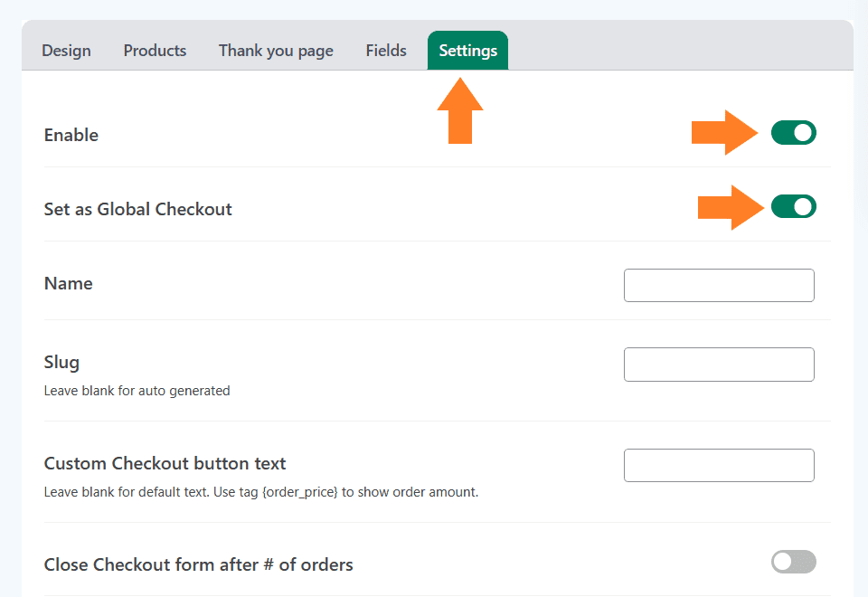
Task: Focus the Name input field
Action: click(x=719, y=285)
